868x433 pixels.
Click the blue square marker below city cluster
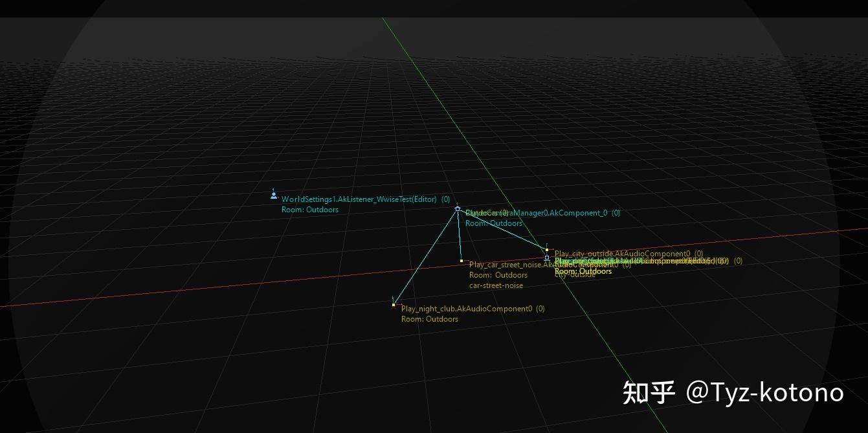point(546,258)
